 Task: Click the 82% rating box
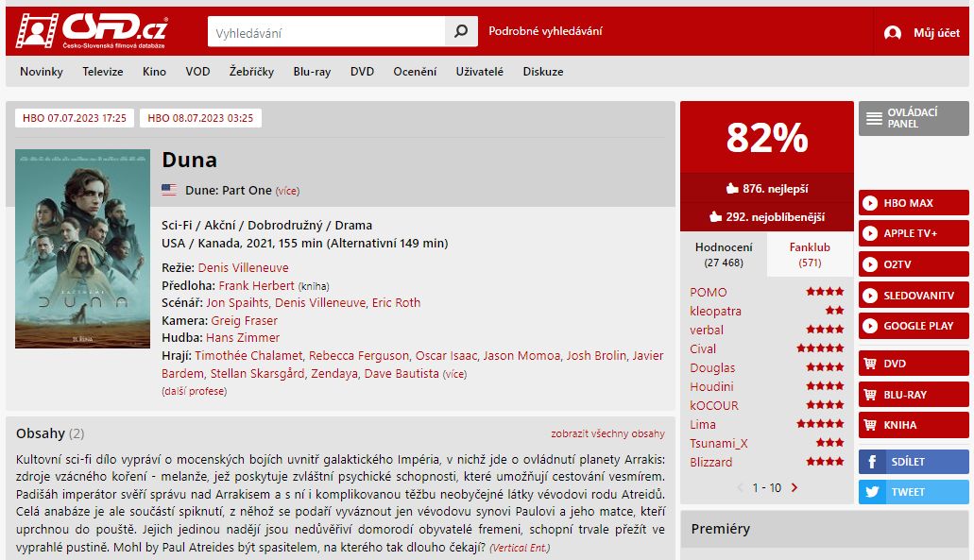coord(767,137)
